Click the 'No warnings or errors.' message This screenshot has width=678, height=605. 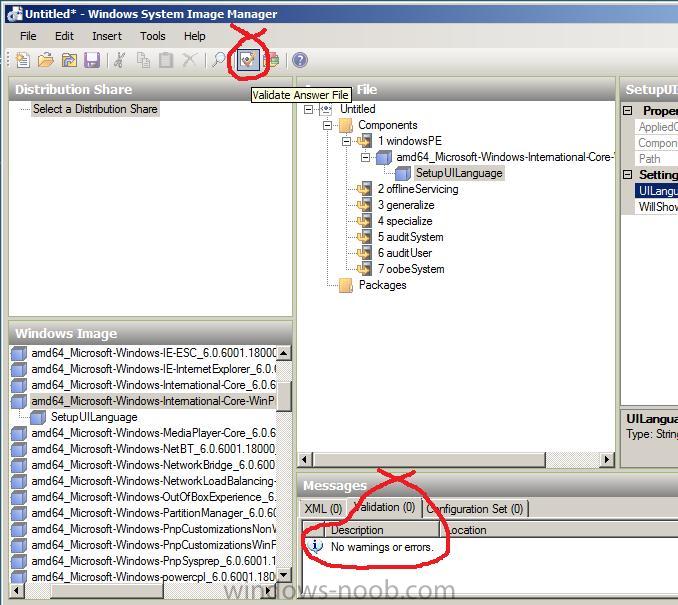tap(382, 547)
